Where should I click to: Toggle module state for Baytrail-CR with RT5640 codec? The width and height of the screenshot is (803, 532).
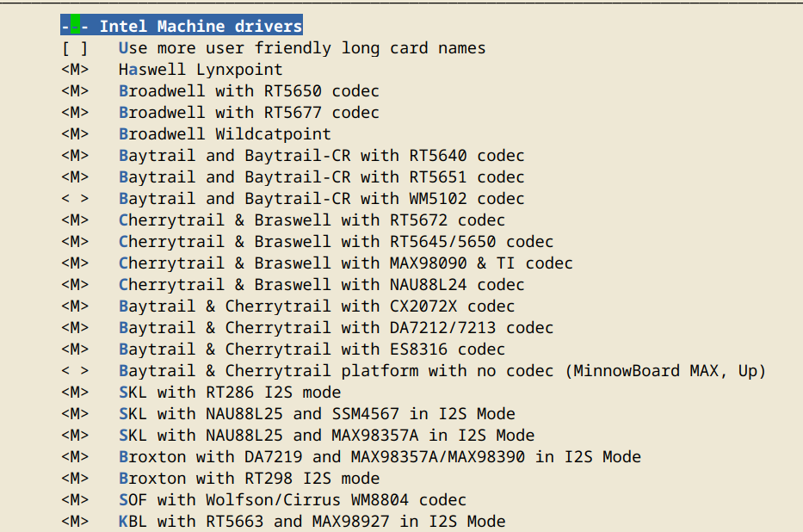pyautogui.click(x=75, y=156)
